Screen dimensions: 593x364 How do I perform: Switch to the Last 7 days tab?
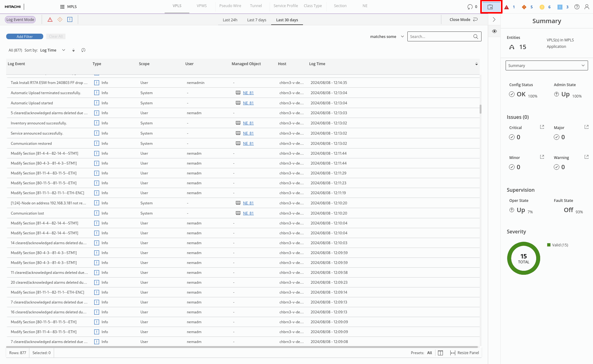point(256,20)
